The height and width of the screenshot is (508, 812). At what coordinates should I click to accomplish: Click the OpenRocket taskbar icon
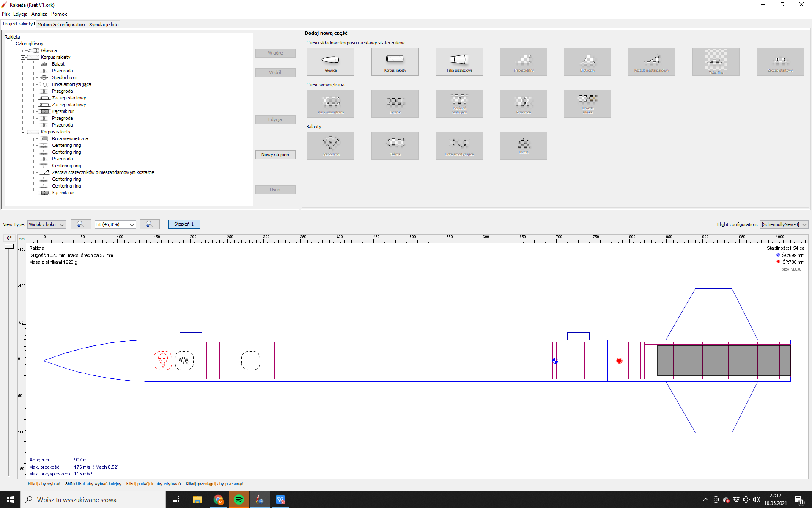click(x=260, y=500)
